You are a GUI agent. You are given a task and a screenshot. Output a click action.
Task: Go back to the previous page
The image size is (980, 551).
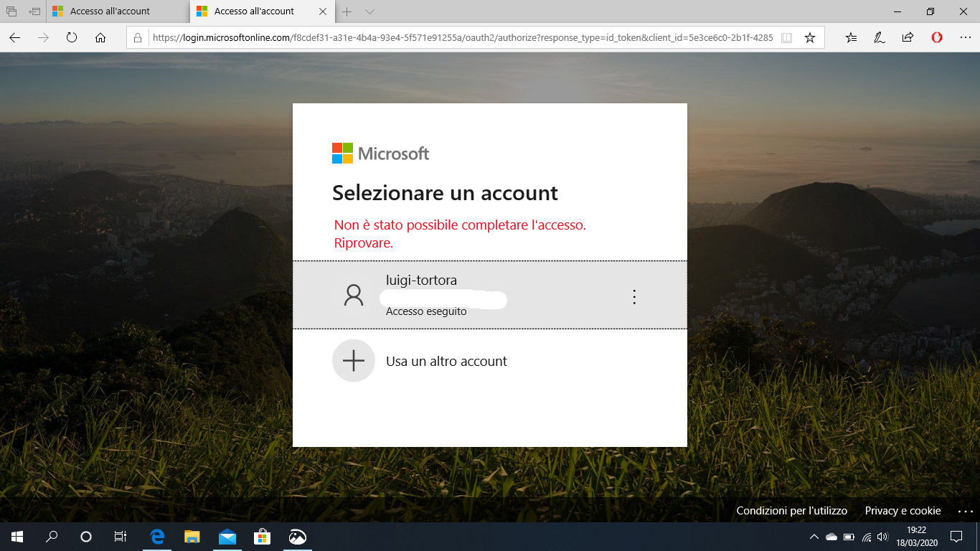[14, 37]
